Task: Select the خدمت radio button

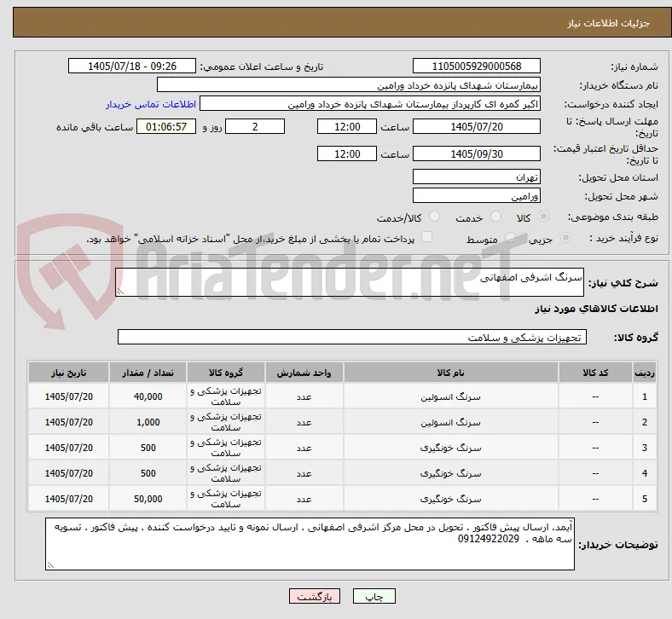Action: tap(495, 217)
